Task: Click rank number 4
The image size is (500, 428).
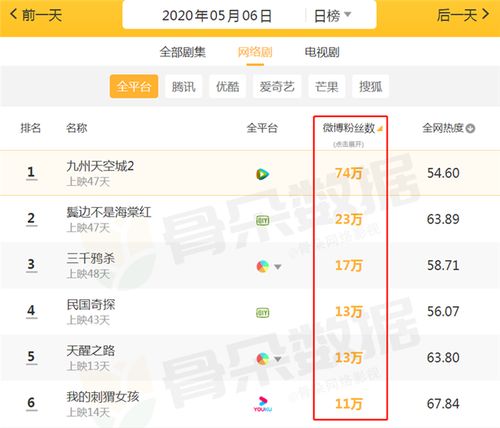Action: (31, 311)
